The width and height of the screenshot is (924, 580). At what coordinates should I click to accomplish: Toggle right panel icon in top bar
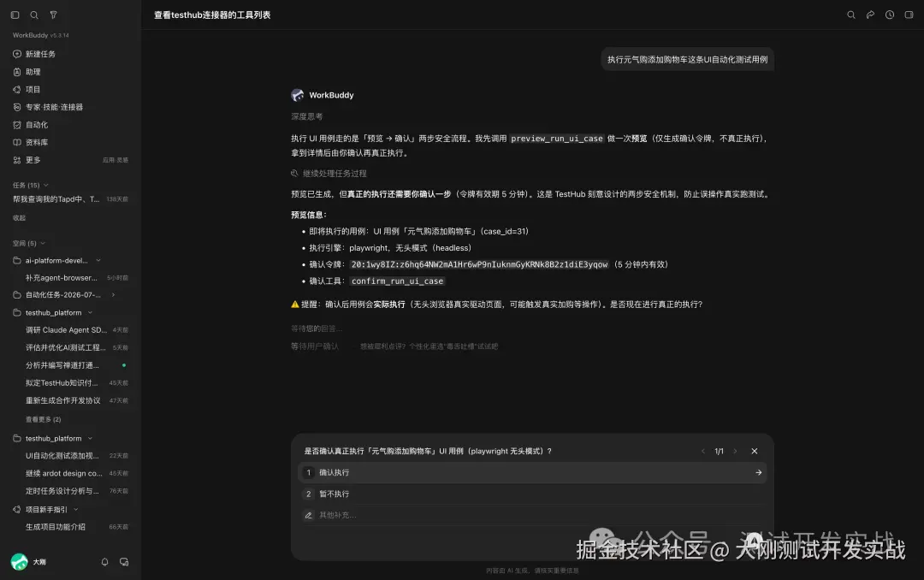[909, 15]
